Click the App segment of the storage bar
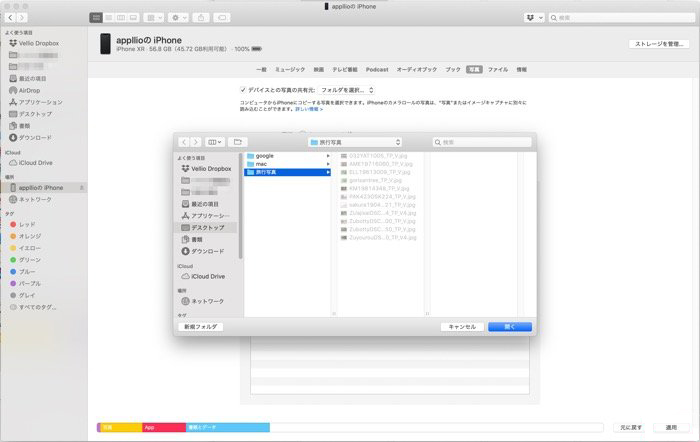The width and height of the screenshot is (700, 442). tap(164, 428)
